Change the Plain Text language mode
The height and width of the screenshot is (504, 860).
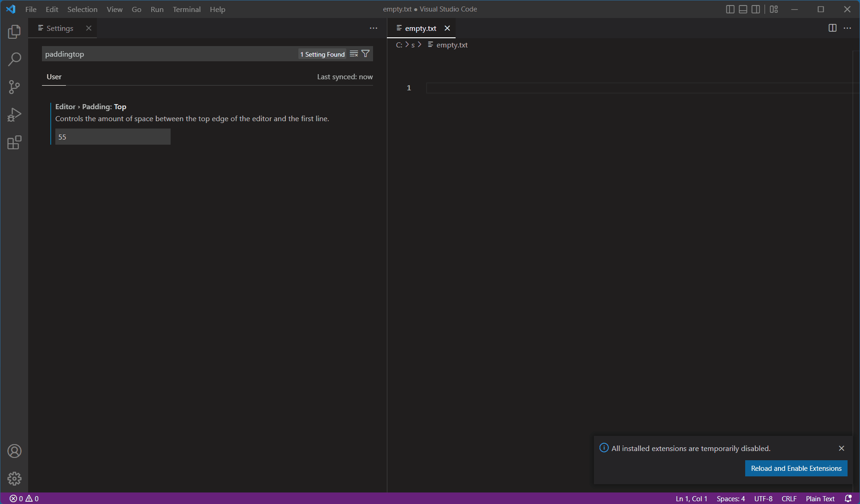[x=820, y=498]
